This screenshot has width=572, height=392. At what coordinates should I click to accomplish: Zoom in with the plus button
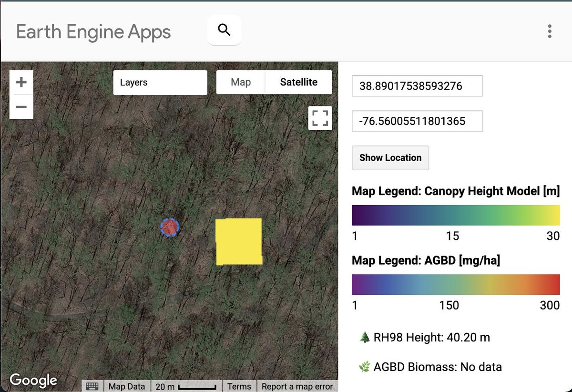21,83
